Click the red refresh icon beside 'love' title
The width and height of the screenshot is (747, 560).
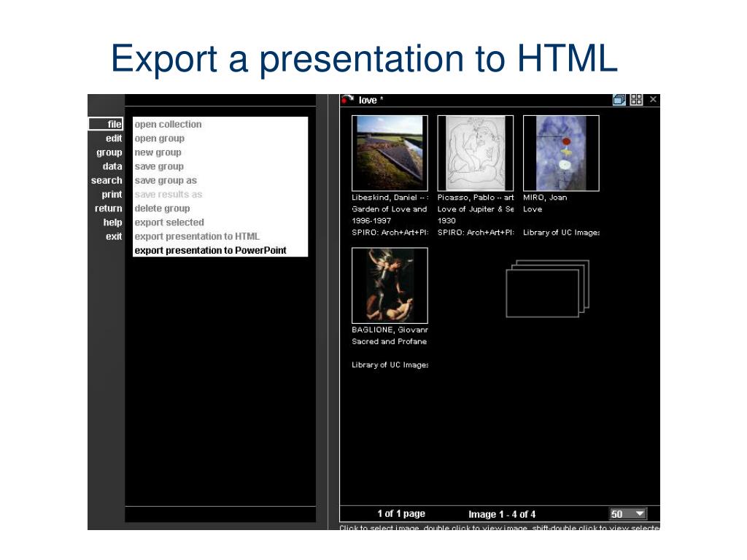(x=347, y=99)
